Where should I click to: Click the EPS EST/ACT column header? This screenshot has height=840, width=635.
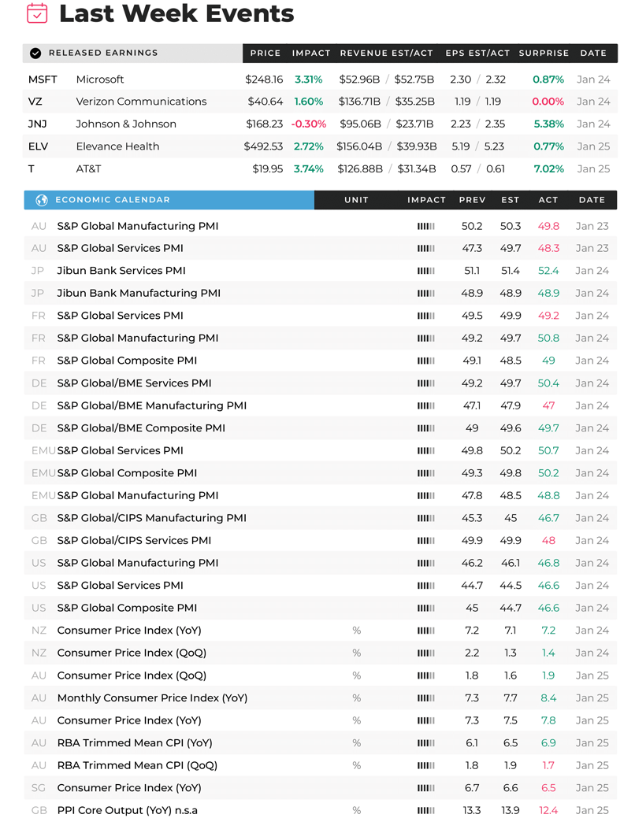pos(477,53)
